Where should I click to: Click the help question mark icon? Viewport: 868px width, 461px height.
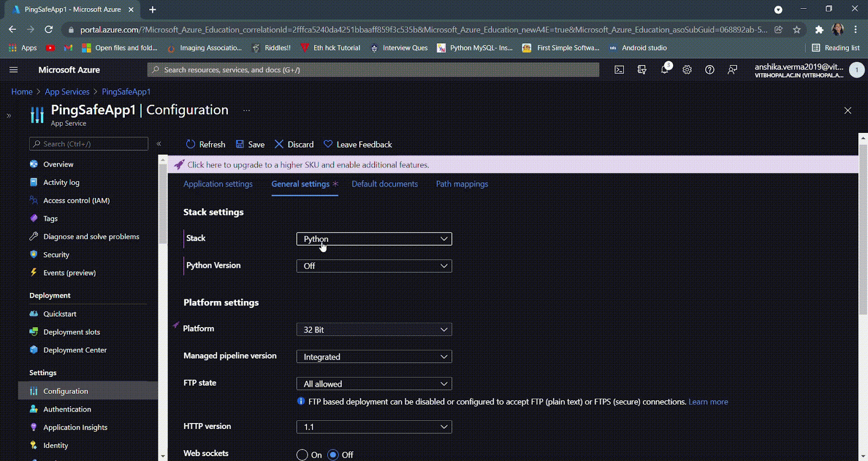(x=710, y=70)
